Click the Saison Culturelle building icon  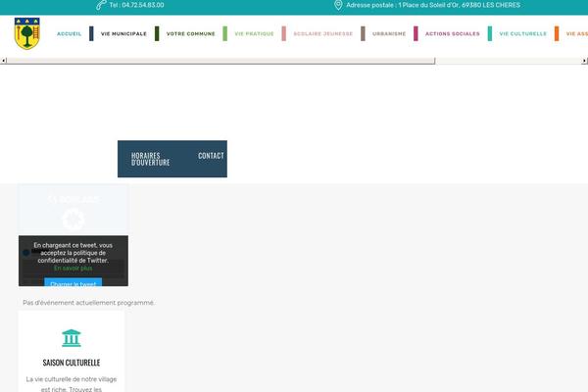pos(72,338)
